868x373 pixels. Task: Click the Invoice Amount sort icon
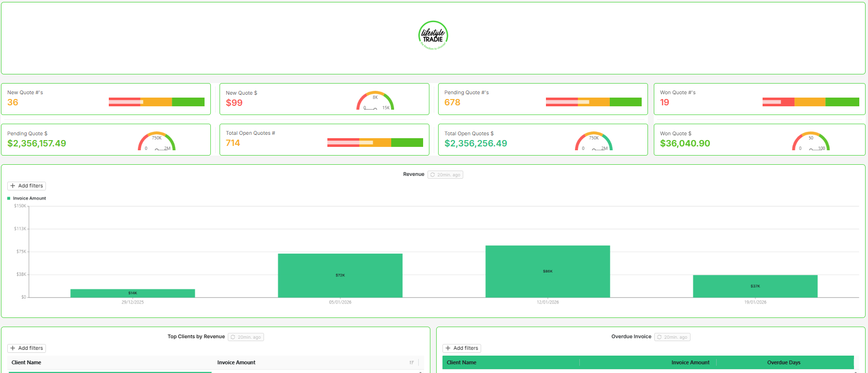(412, 363)
